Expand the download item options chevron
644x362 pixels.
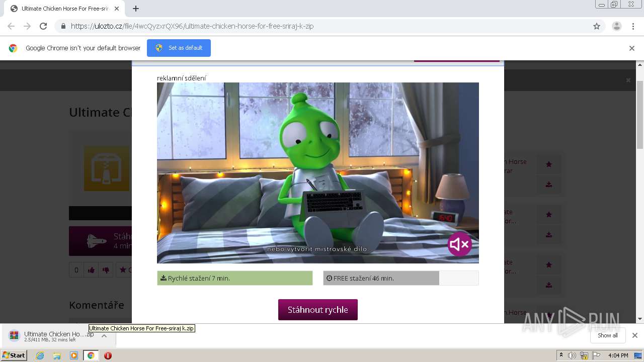[x=104, y=336]
